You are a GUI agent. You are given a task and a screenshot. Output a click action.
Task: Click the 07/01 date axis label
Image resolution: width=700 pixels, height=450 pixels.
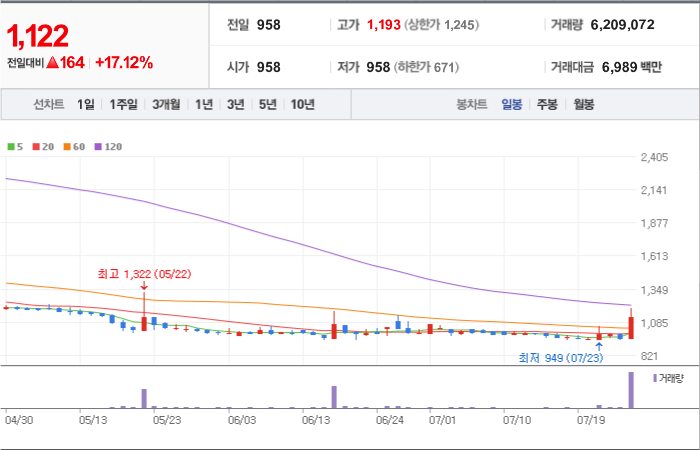coord(442,421)
